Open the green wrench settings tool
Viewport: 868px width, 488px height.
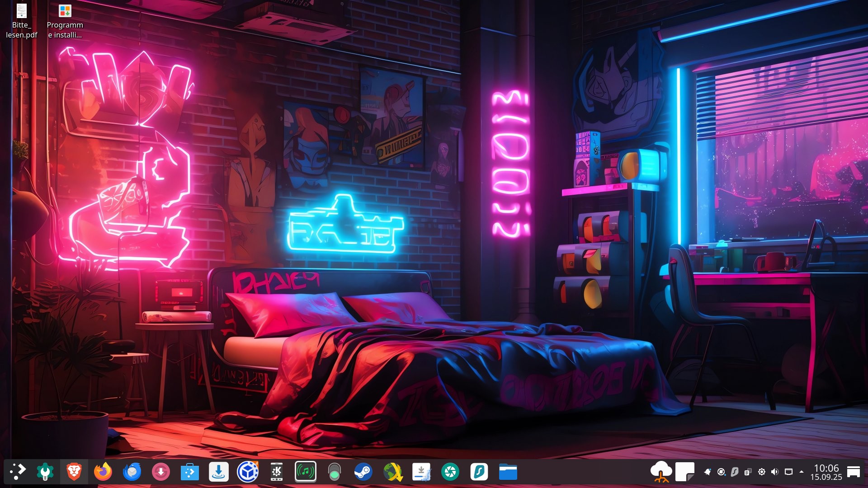coord(45,472)
